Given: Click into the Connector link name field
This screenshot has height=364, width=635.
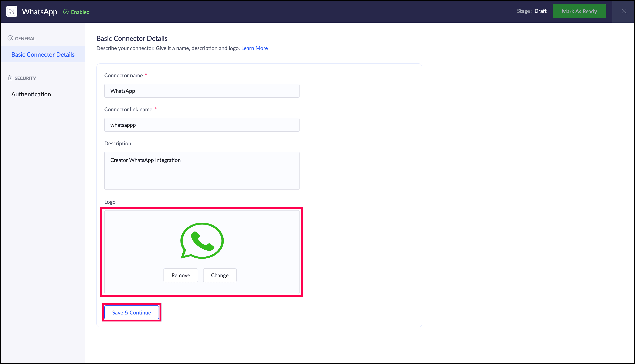Looking at the screenshot, I should click(x=201, y=125).
